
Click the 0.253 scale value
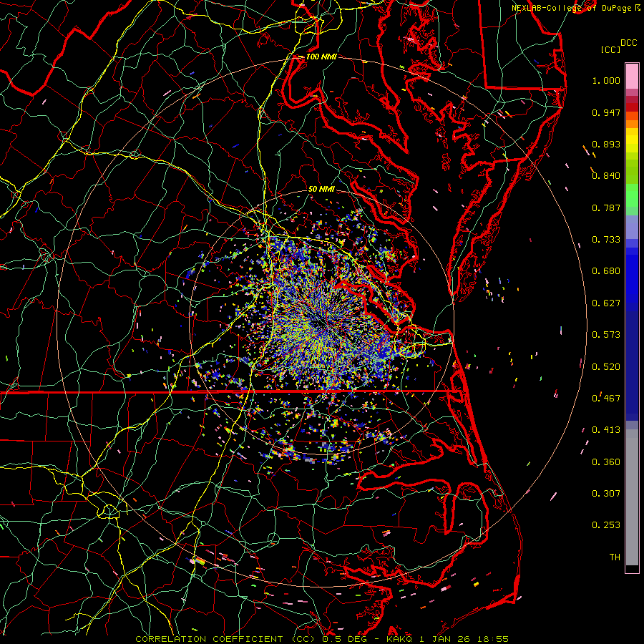606,525
